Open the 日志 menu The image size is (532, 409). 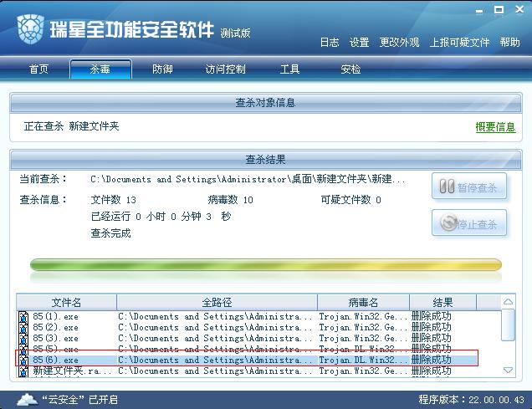(x=330, y=43)
